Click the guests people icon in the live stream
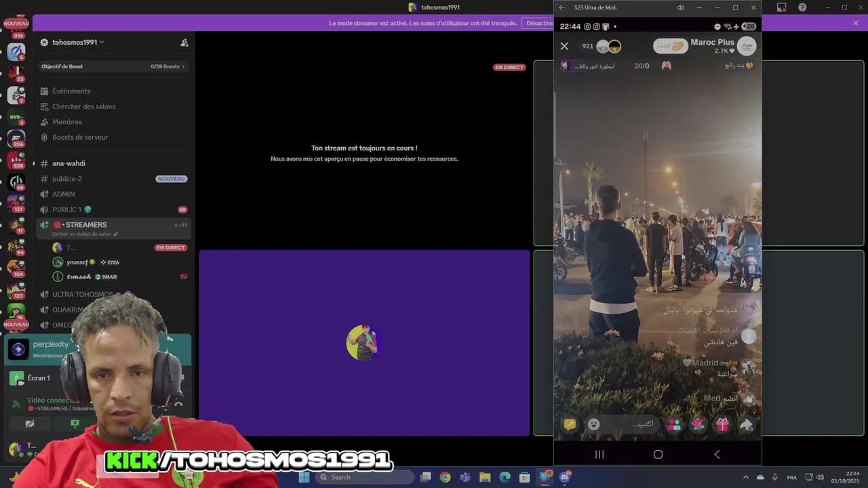This screenshot has height=488, width=868. point(674,425)
